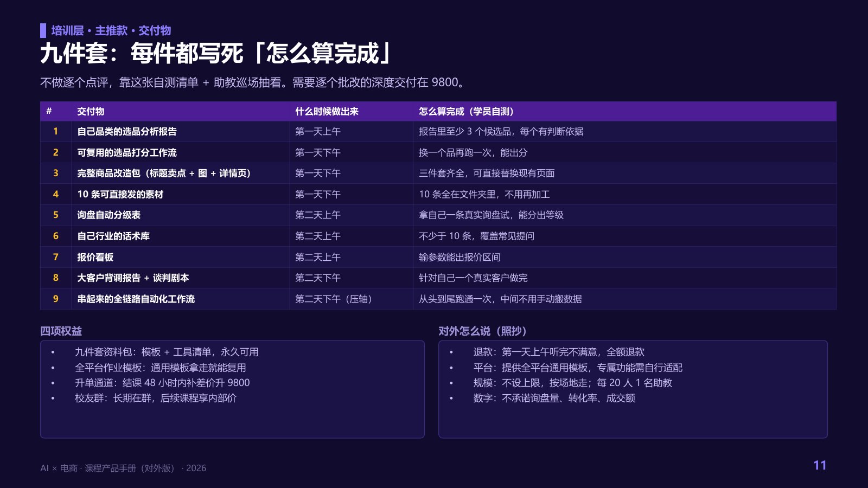Select the 退款 refund policy bullet

tap(559, 352)
